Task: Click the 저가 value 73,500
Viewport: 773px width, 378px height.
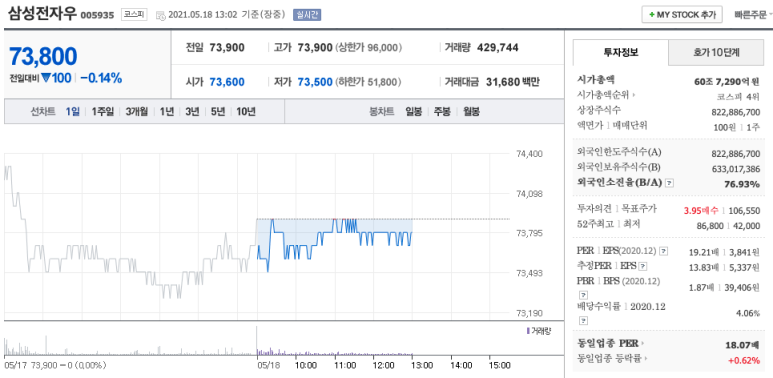Action: pyautogui.click(x=315, y=82)
